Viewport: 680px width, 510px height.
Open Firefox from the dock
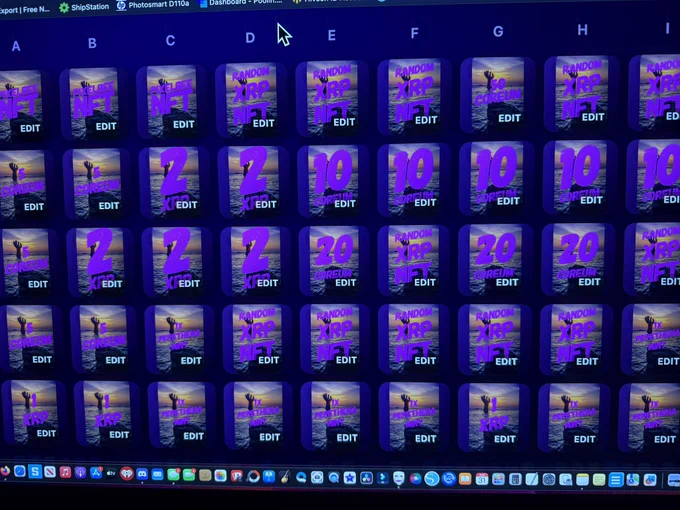(x=5, y=471)
